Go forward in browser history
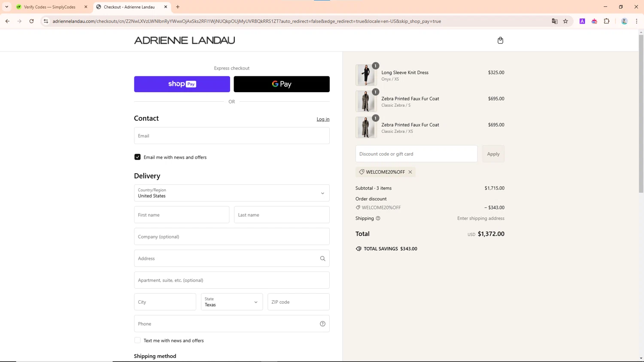644x362 pixels. coord(19,21)
